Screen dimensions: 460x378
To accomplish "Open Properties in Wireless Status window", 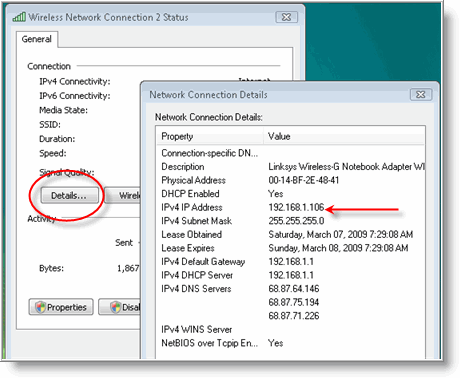I will 61,307.
